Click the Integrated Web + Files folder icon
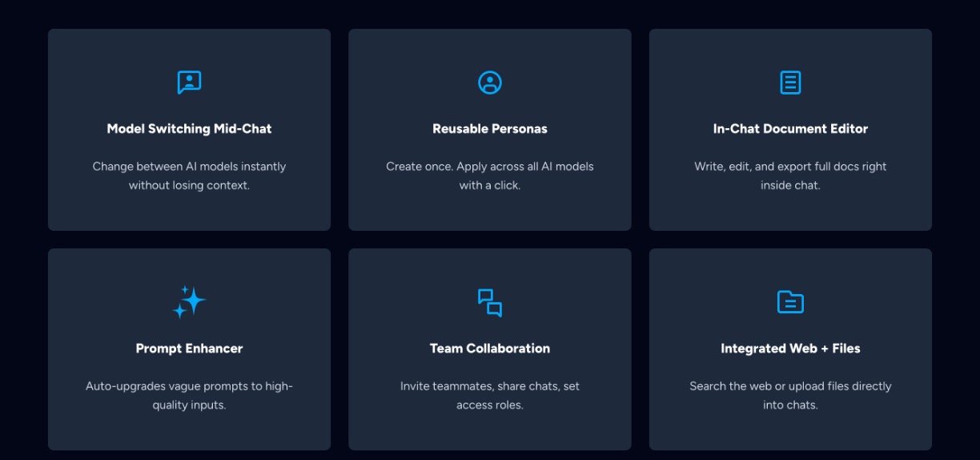The image size is (980, 460). tap(790, 302)
